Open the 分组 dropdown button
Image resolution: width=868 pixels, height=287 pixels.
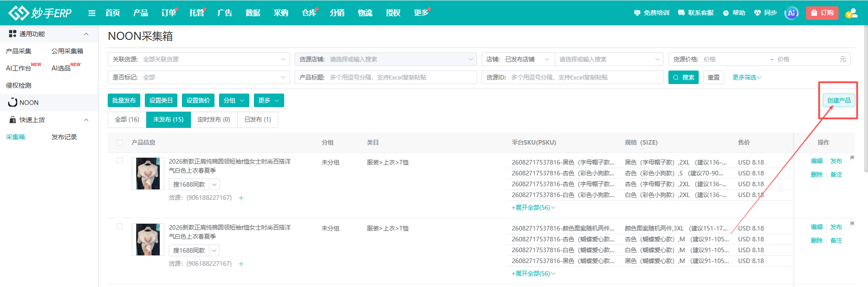click(234, 100)
